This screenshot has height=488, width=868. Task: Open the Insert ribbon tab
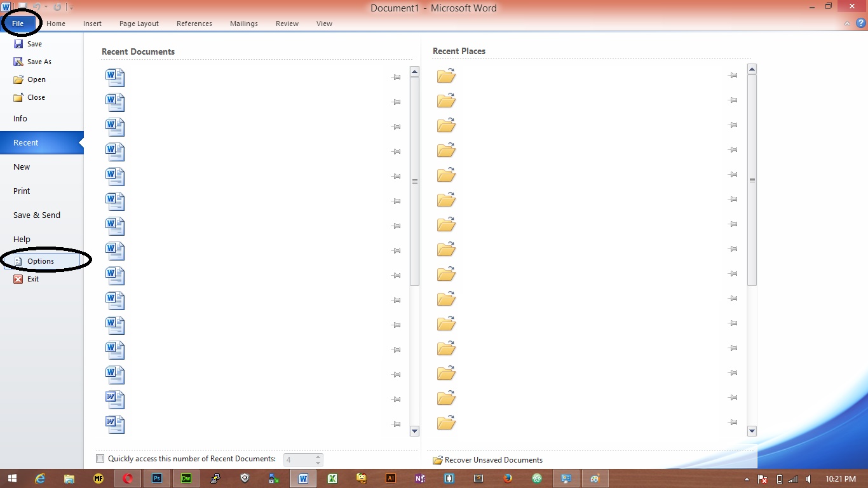coord(92,24)
